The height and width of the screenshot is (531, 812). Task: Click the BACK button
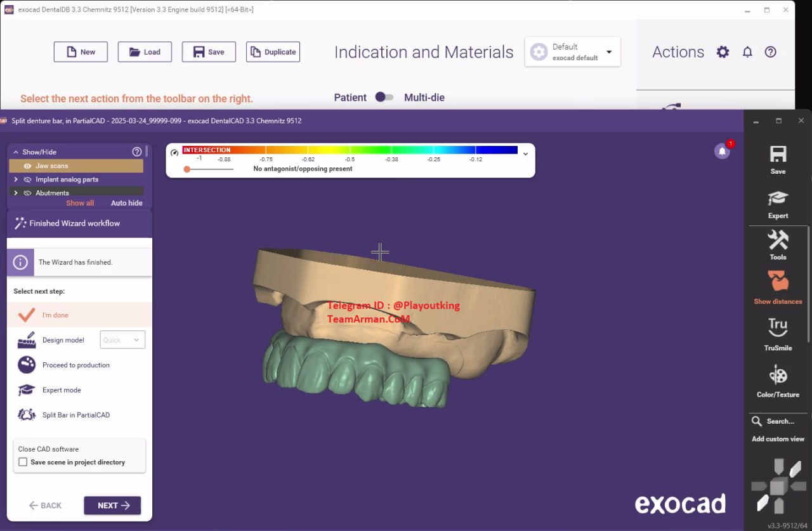(46, 506)
